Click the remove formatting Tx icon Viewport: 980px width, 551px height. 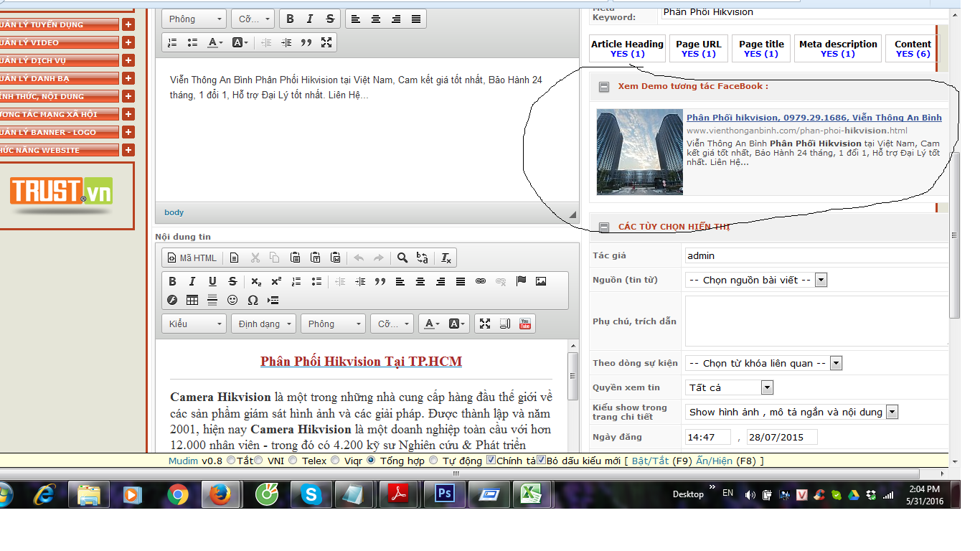446,258
